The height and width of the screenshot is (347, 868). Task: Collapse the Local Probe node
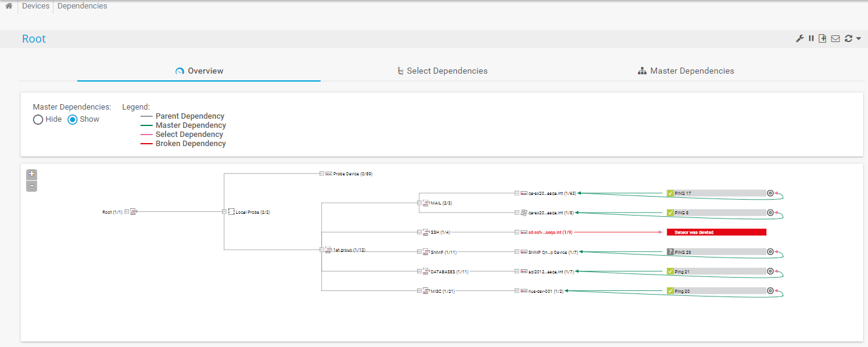224,212
